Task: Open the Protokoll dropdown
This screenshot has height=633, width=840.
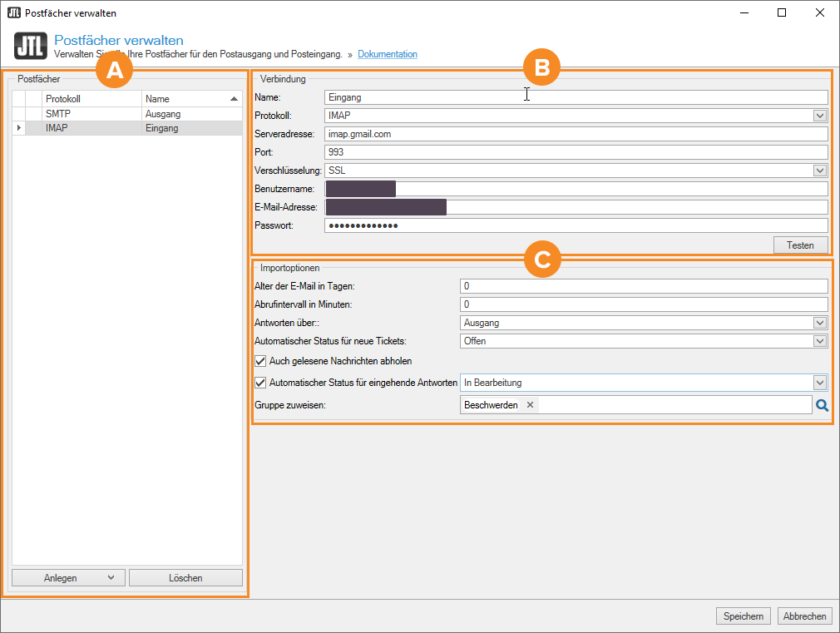Action: click(820, 116)
